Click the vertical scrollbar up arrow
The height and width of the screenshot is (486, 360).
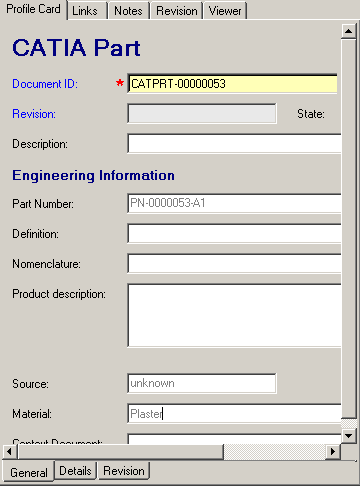click(x=349, y=31)
